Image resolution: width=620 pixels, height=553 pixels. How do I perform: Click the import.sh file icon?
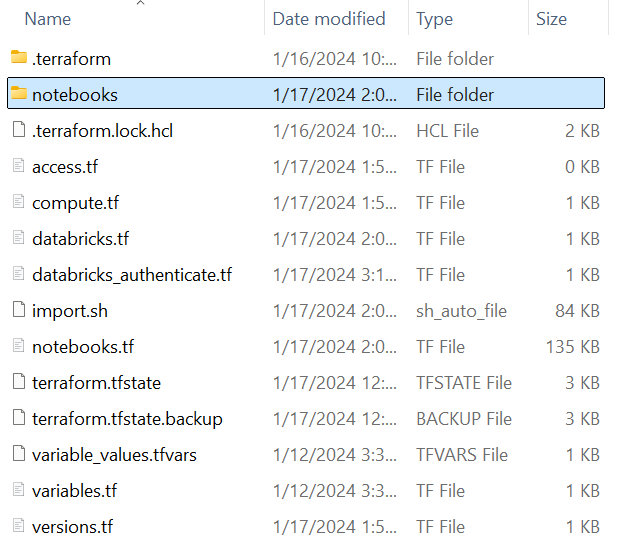pyautogui.click(x=18, y=311)
